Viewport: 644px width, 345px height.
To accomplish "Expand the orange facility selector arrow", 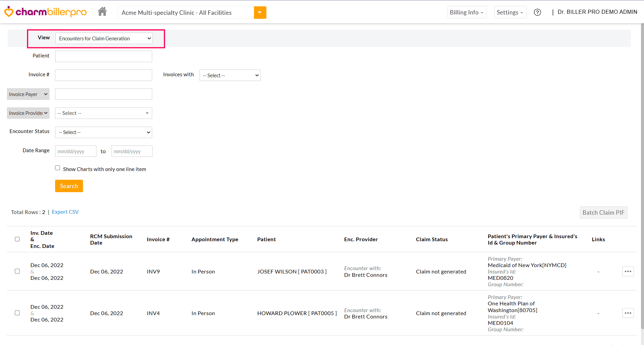I will tap(260, 12).
